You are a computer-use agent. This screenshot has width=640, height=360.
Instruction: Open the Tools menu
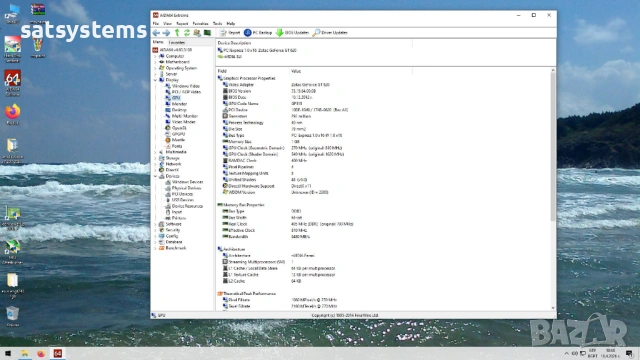click(x=218, y=24)
